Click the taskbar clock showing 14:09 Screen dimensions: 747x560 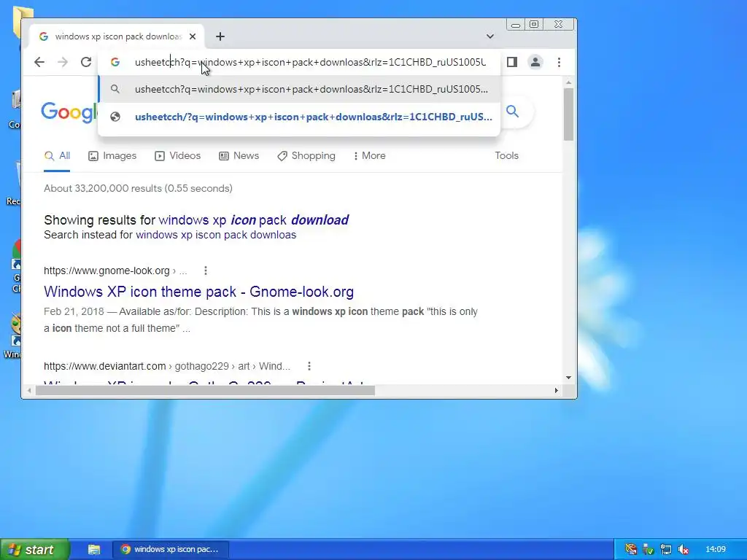(x=716, y=550)
